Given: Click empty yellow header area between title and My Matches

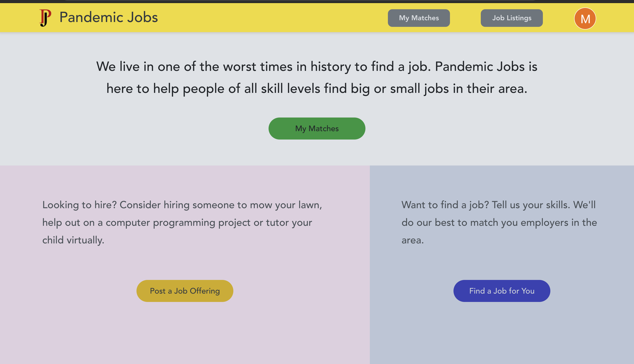Looking at the screenshot, I should point(273,18).
